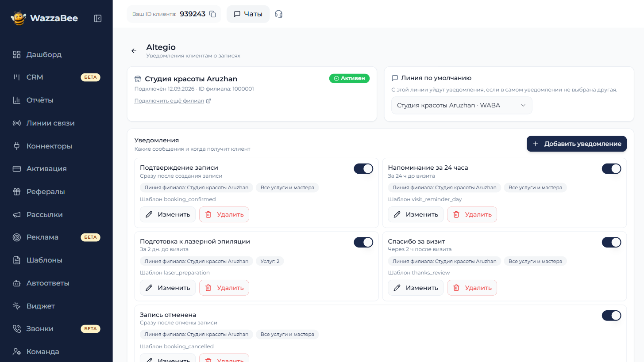Image resolution: width=644 pixels, height=362 pixels.
Task: Click the За 2 дн. до визита text
Action: click(x=164, y=249)
